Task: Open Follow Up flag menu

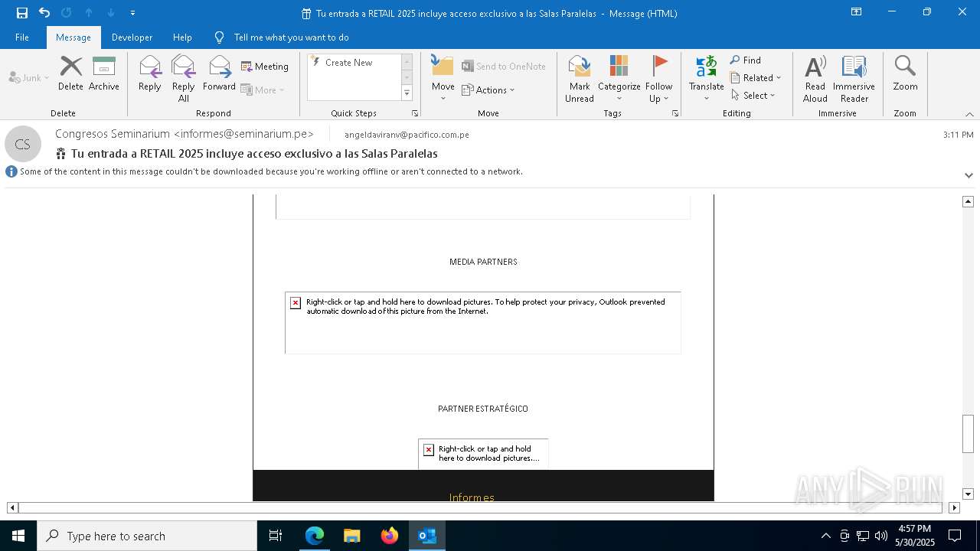Action: point(658,78)
